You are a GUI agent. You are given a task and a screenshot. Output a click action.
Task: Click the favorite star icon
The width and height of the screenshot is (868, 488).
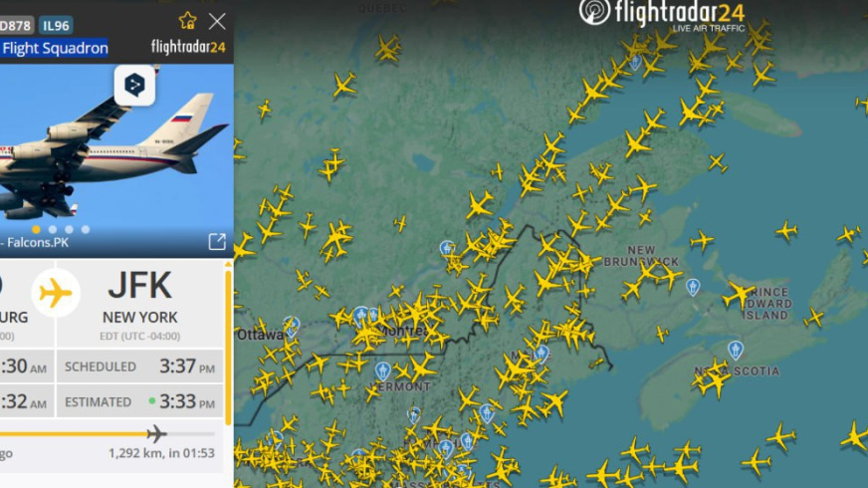188,21
